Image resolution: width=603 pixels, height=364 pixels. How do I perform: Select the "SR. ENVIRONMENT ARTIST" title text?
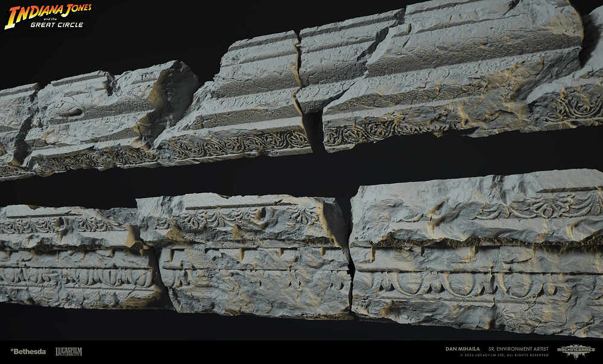pos(519,349)
